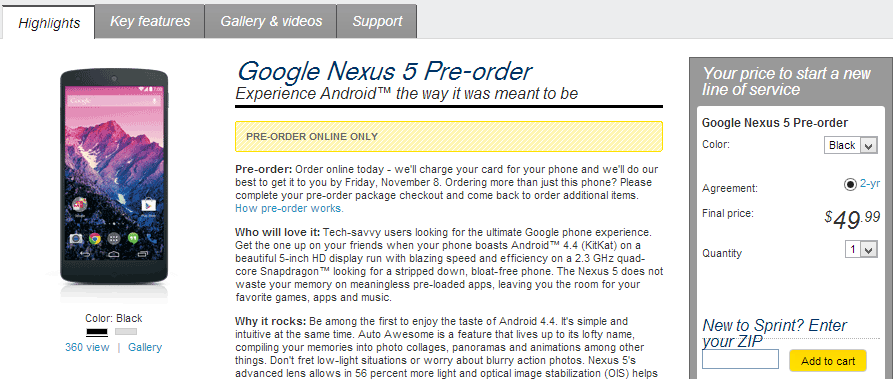Click the 2-yr agreement link text
The image size is (895, 379).
pyautogui.click(x=870, y=184)
